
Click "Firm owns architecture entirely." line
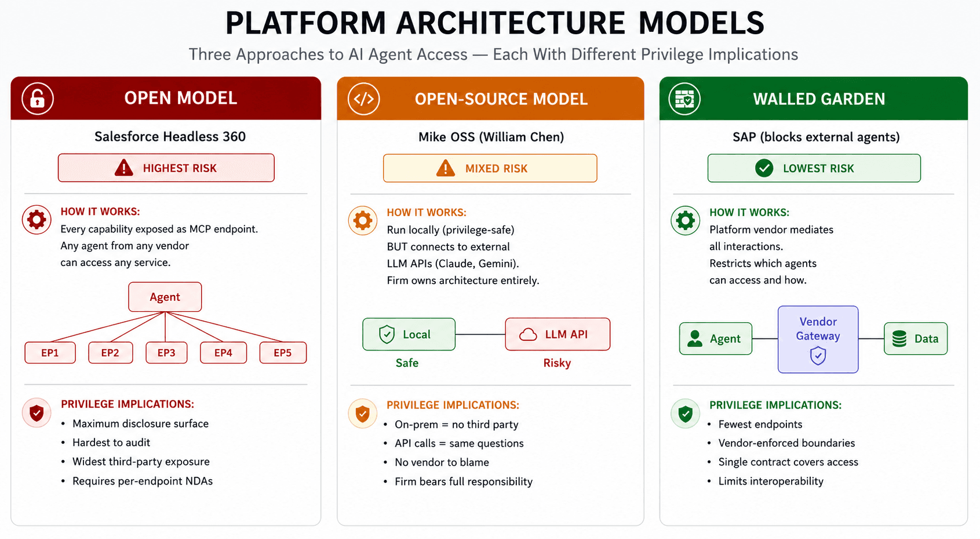tap(463, 281)
